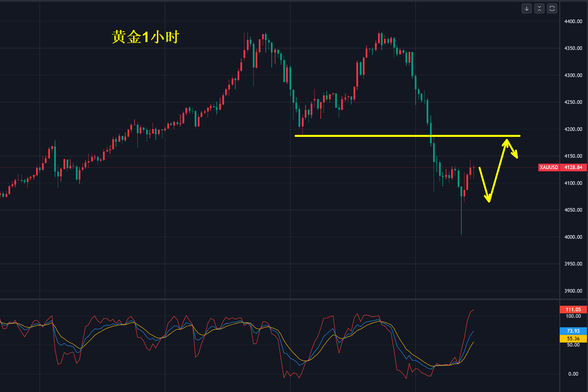Viewport: 588px width, 392px height.
Task: Click the collapse pane chevrons icon
Action: pos(539,9)
